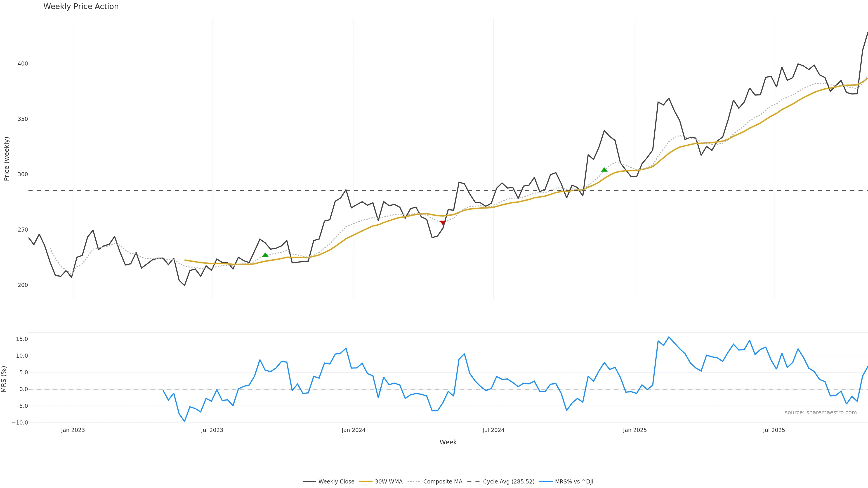
Task: Toggle the Weekly Close series label
Action: point(336,482)
